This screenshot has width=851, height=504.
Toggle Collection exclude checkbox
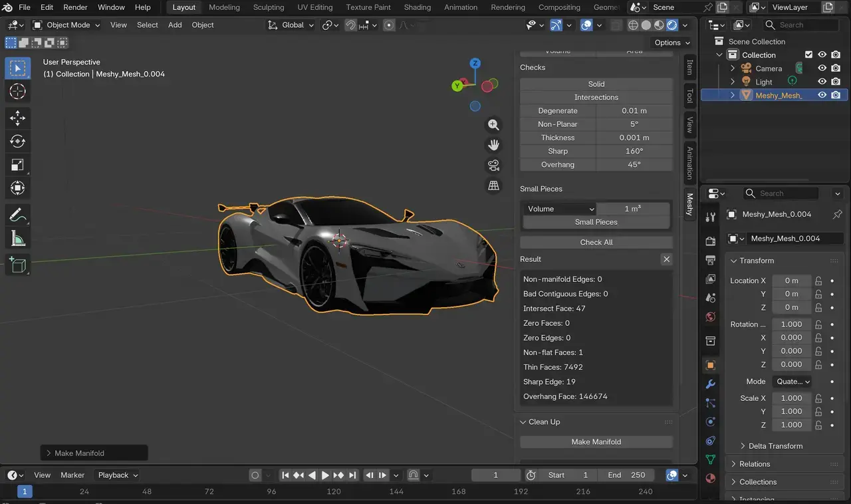tap(808, 55)
